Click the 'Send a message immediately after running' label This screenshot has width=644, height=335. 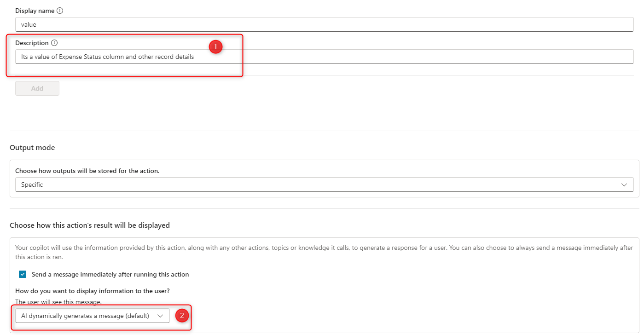[x=110, y=274]
